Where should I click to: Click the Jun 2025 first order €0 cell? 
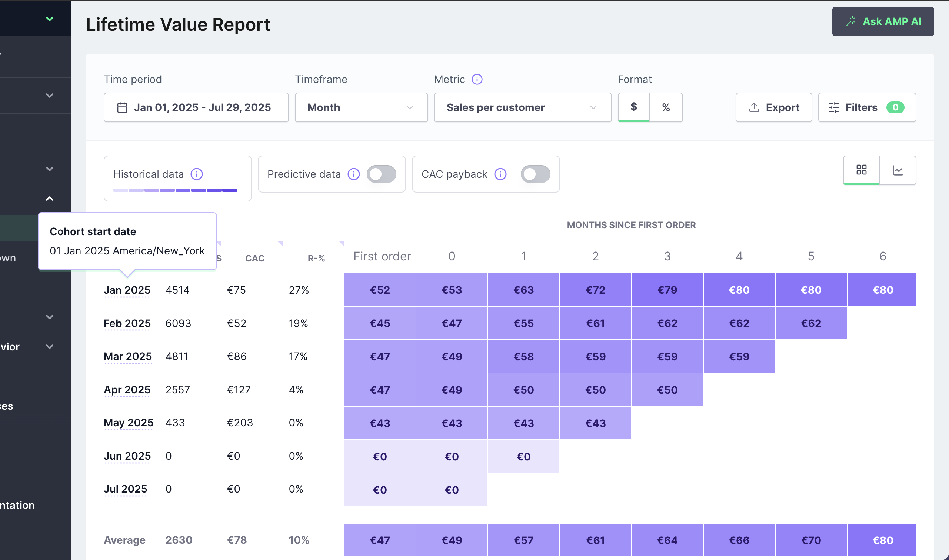coord(380,456)
